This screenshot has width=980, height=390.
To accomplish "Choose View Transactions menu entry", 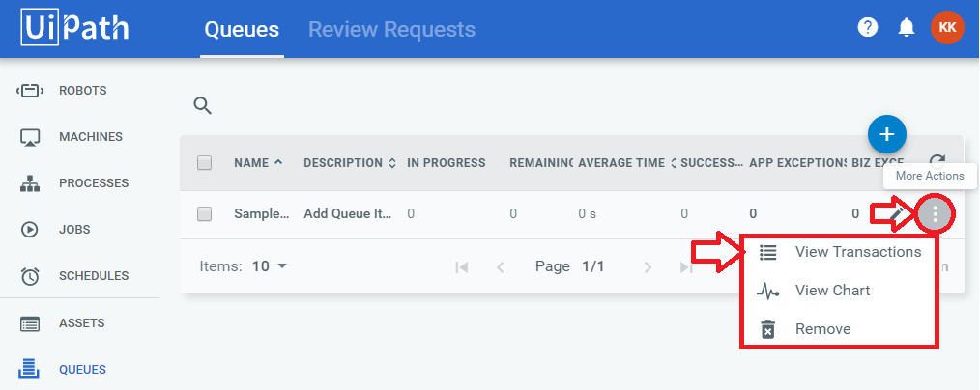I will point(839,252).
